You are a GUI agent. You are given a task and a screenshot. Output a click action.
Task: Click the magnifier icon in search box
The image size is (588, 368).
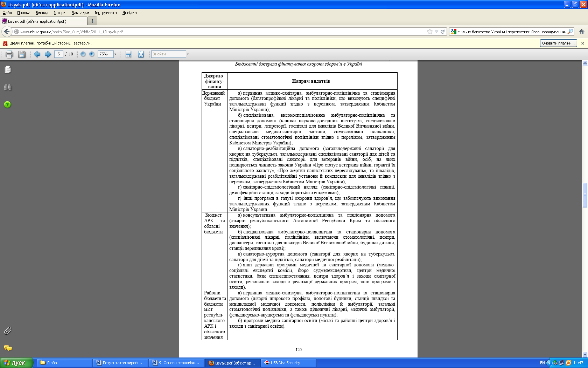pos(570,32)
